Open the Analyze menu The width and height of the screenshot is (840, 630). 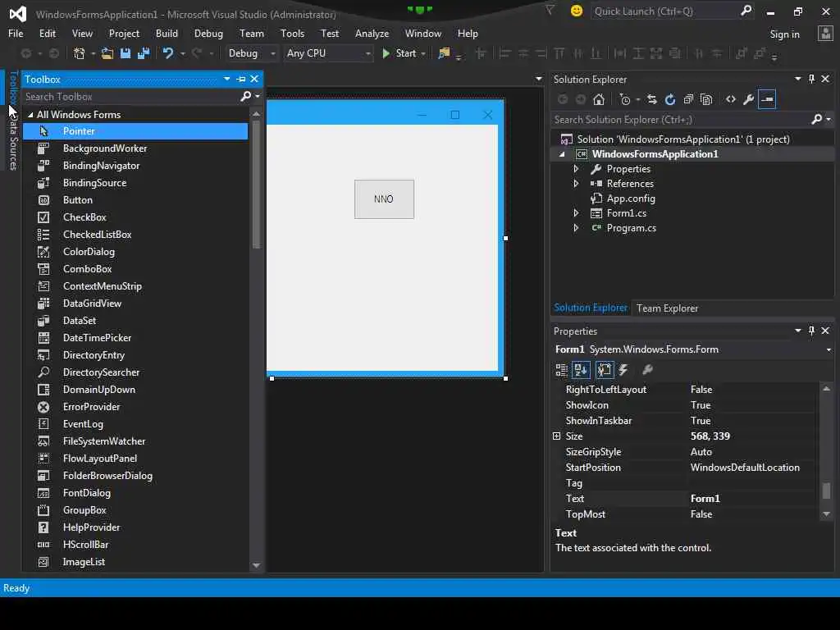coord(372,33)
